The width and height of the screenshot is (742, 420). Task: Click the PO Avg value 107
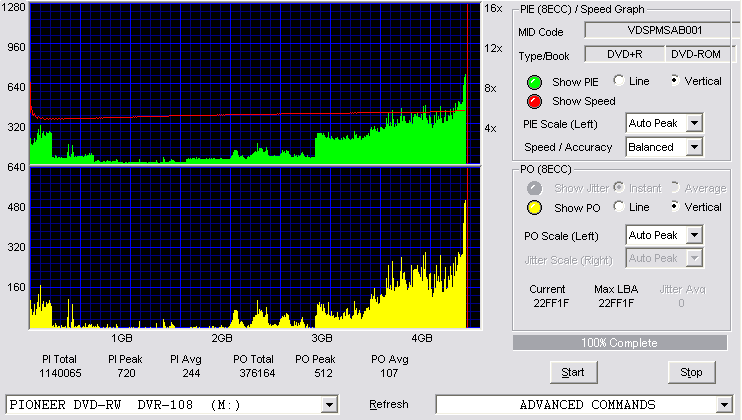(x=389, y=373)
